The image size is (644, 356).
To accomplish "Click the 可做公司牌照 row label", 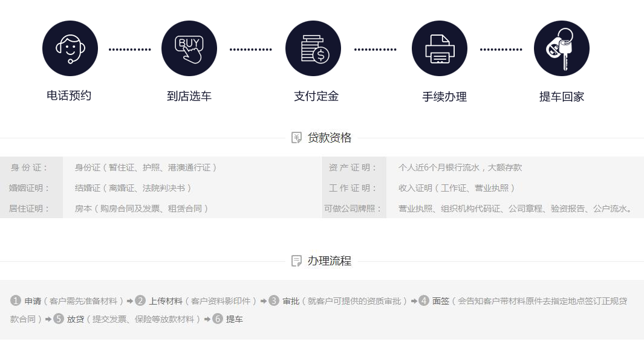I will tap(353, 209).
